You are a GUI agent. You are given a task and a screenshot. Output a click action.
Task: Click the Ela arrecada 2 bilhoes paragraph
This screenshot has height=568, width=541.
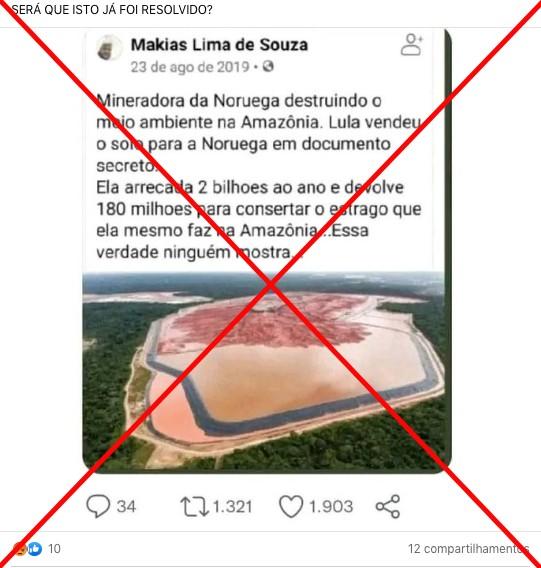[258, 220]
